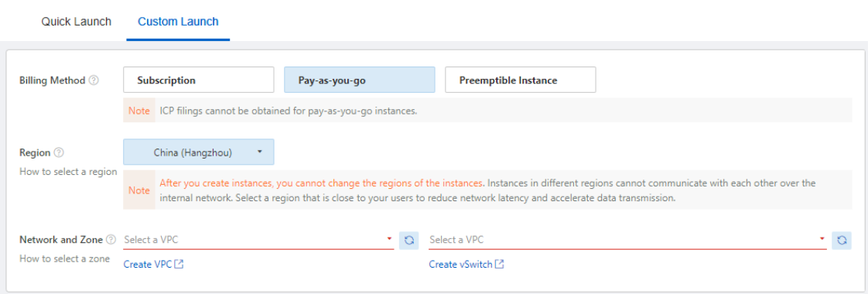
Task: Open How to select a region
Action: [x=68, y=172]
